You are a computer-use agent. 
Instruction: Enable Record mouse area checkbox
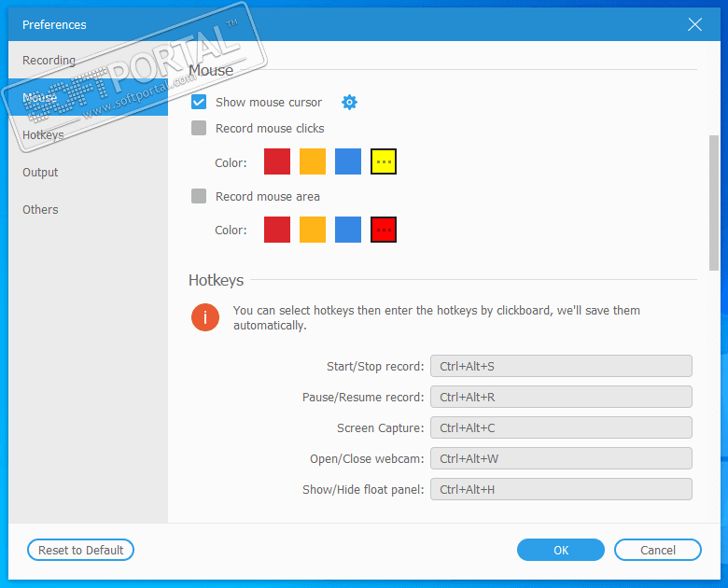(x=199, y=196)
